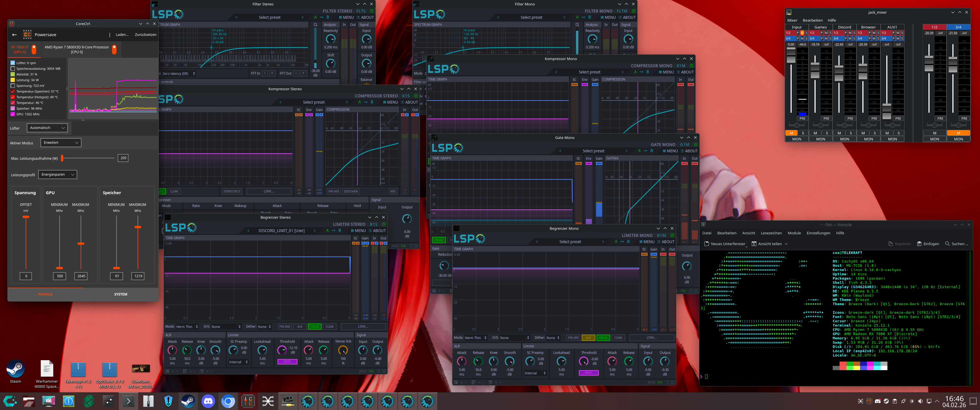Click the Max. Leistungsaufnahme slider handle

pyautogui.click(x=62, y=158)
